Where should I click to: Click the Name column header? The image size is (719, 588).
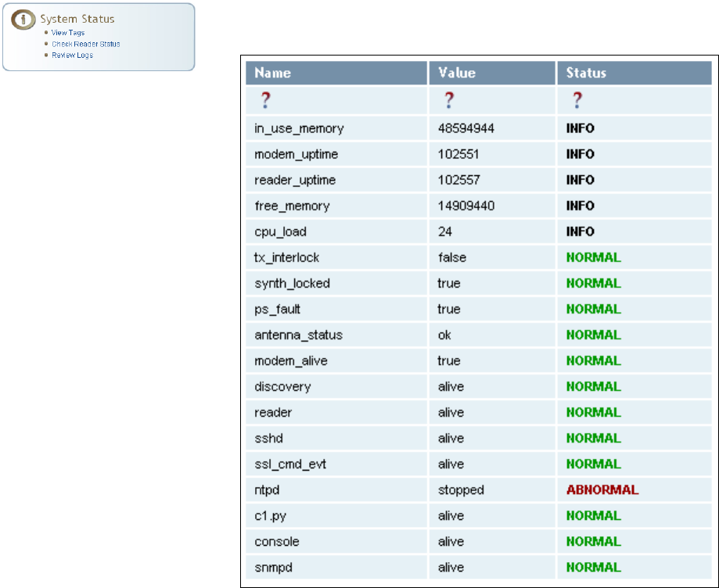point(336,73)
